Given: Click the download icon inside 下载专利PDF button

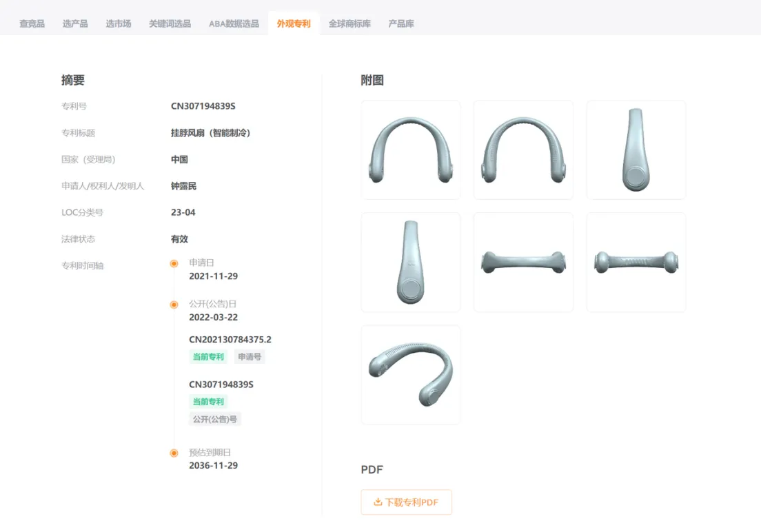Looking at the screenshot, I should pyautogui.click(x=378, y=502).
